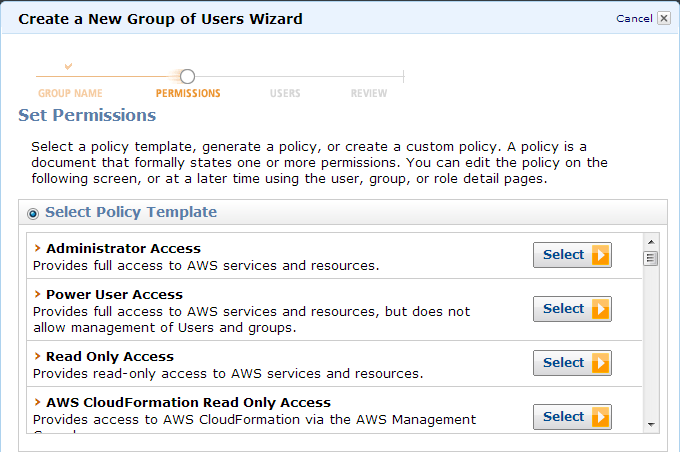Open the Review wizard step

(369, 93)
